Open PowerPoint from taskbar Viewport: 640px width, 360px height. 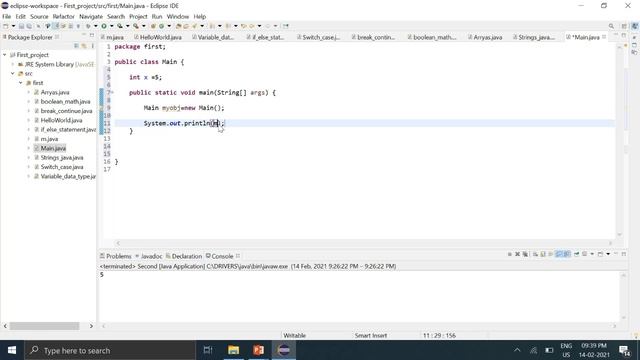click(x=258, y=350)
